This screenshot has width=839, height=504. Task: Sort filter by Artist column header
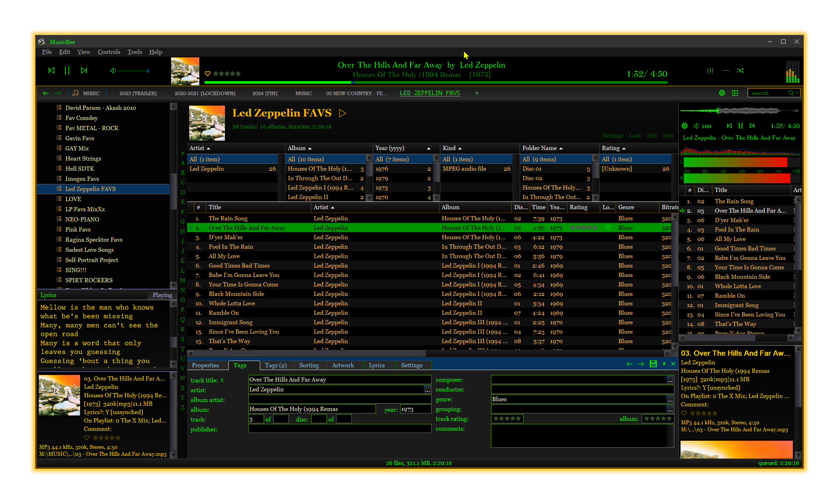pyautogui.click(x=236, y=148)
